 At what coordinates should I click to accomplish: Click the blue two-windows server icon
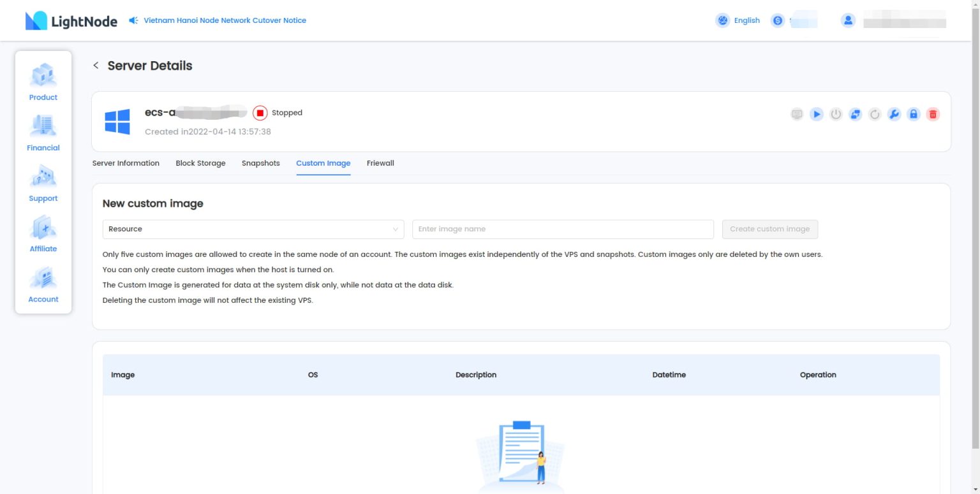point(855,115)
